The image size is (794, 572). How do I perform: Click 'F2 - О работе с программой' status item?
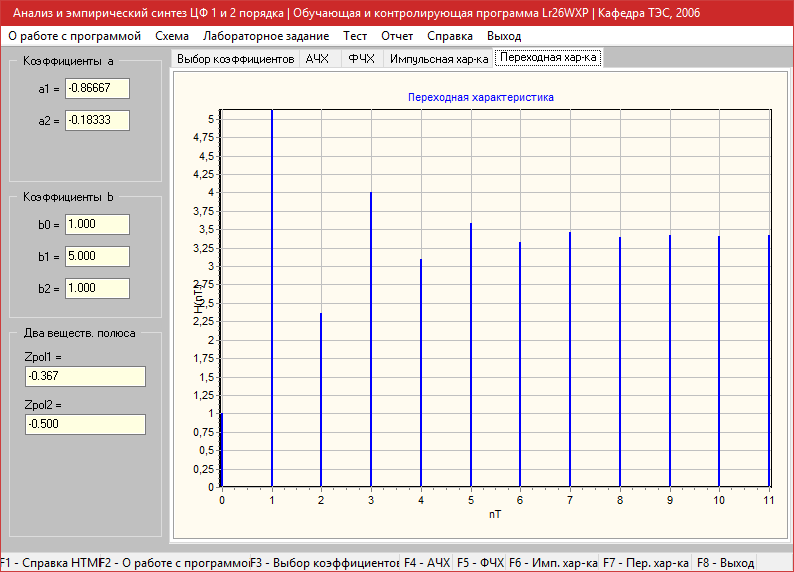pos(175,563)
